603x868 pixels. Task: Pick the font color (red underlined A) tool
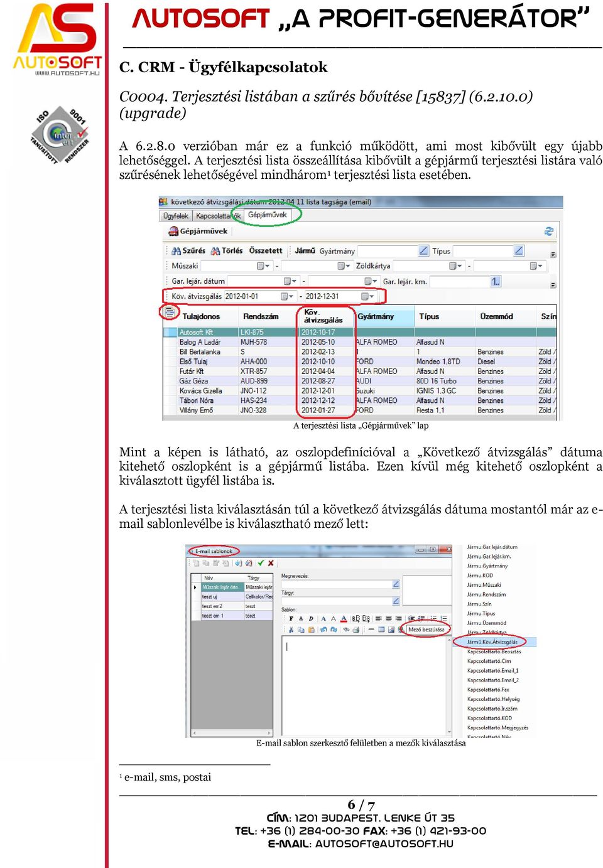pos(344,619)
